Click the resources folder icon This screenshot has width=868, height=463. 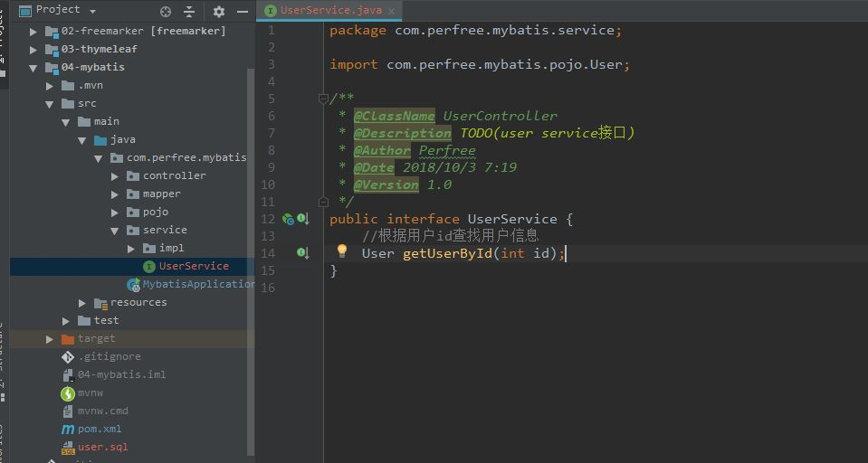click(x=100, y=303)
